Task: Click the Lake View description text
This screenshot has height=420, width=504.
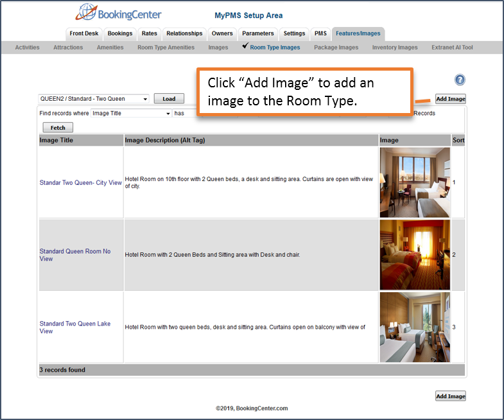Action: 245,327
